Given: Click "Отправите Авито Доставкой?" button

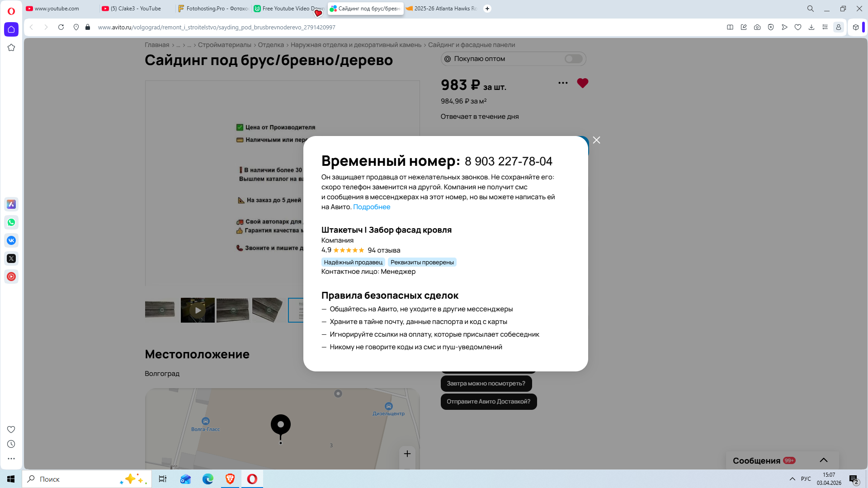Looking at the screenshot, I should pos(488,402).
